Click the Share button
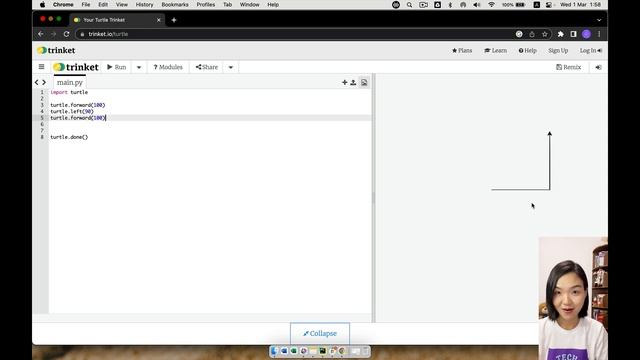Viewport: 640px width, 360px height. (207, 67)
